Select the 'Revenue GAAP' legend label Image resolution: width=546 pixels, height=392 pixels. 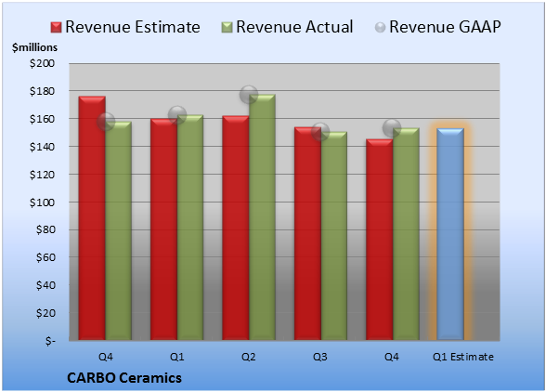[445, 27]
